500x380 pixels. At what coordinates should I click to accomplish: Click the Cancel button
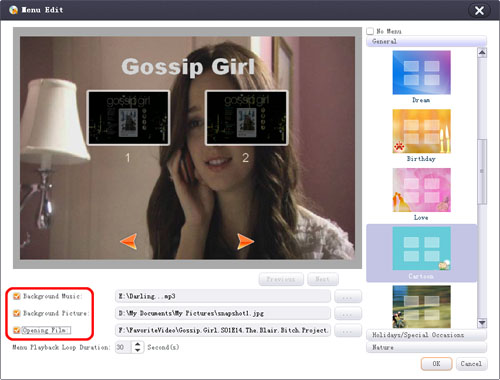471,364
